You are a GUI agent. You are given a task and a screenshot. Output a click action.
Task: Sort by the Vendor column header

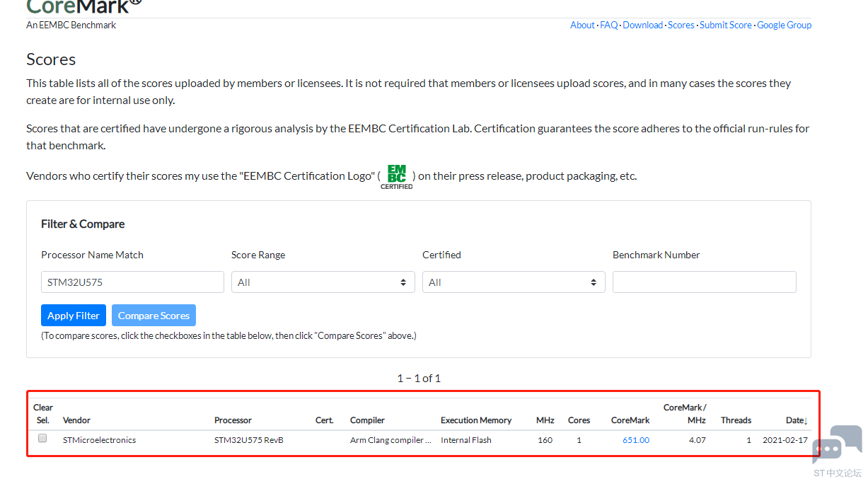(x=76, y=420)
